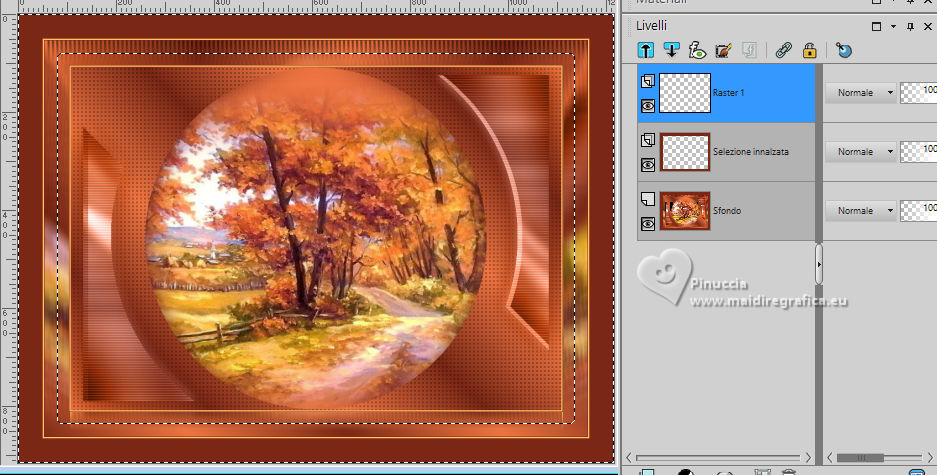937x475 pixels.
Task: Toggle visibility of the Sfondo layer
Action: (648, 224)
